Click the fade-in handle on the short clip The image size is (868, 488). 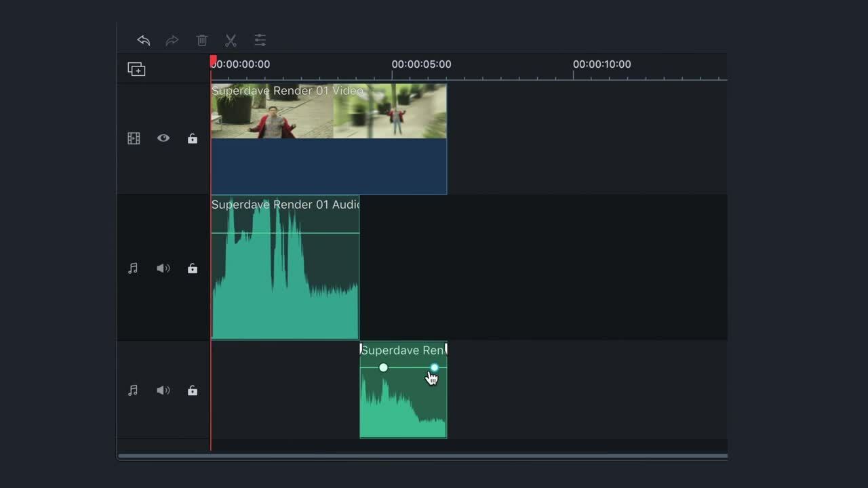point(361,348)
